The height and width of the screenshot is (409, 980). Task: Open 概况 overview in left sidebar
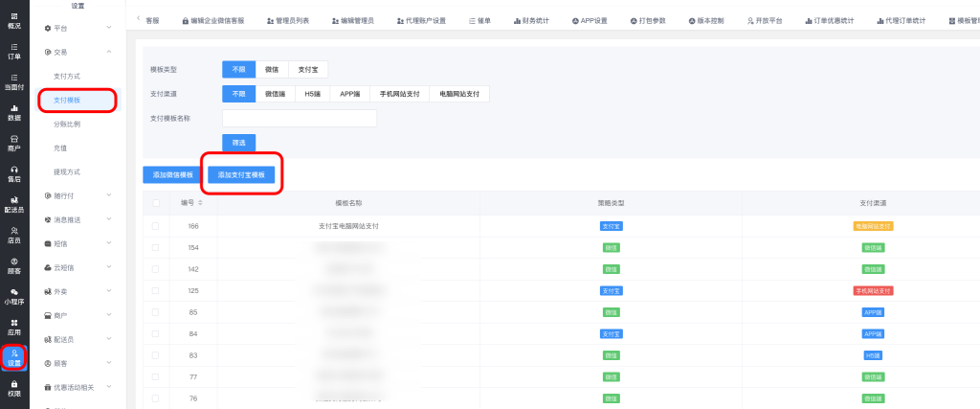tap(13, 20)
